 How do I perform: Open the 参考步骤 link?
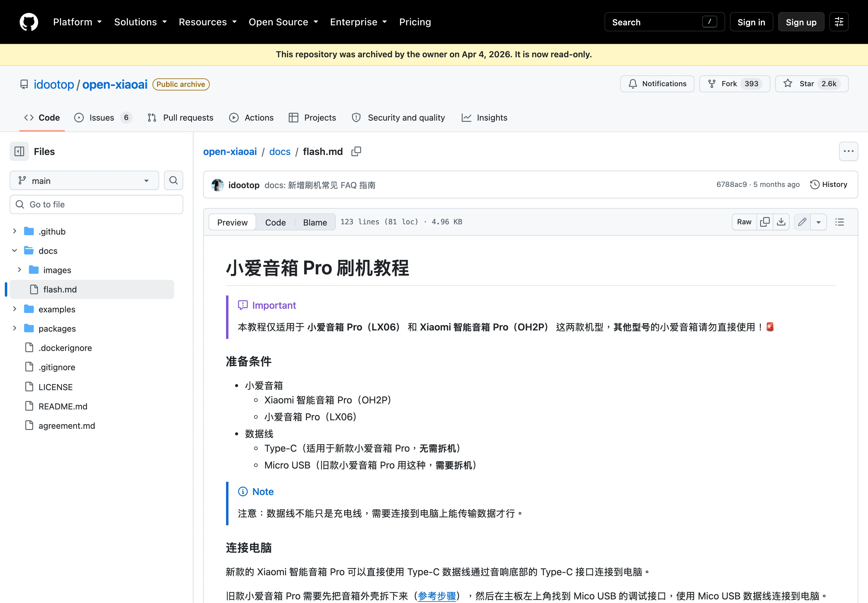437,596
